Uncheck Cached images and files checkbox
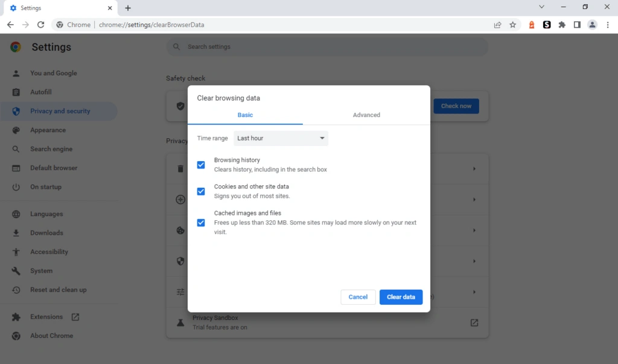Image resolution: width=618 pixels, height=364 pixels. click(x=201, y=223)
